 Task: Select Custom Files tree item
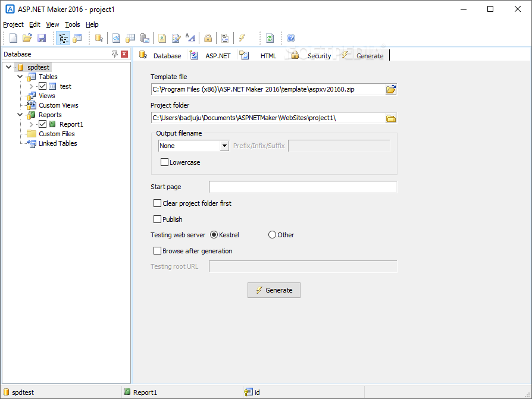(57, 134)
